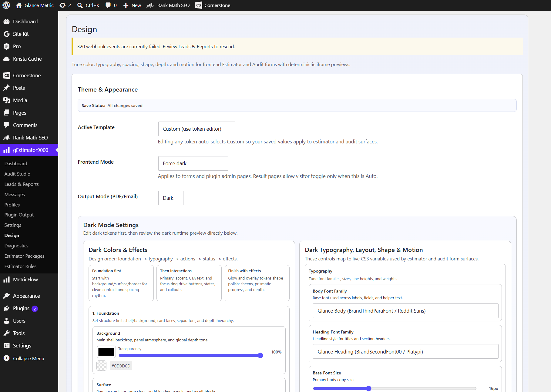Open the Frontend Mode dropdown
This screenshot has height=392, width=551.
tap(193, 163)
